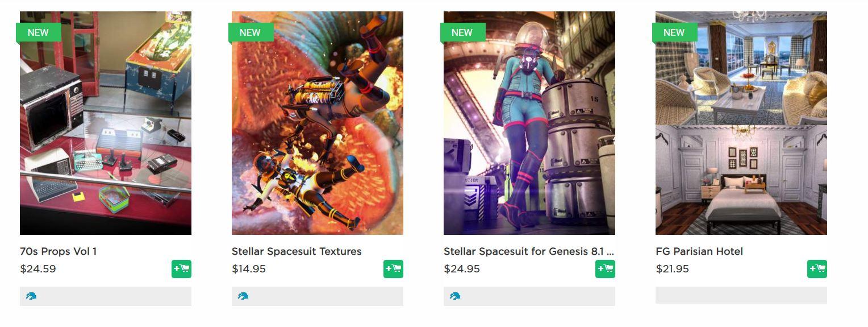Open 70s Props Vol 1 product thumbnail
Viewport: 868px width, 327px height.
pyautogui.click(x=106, y=123)
